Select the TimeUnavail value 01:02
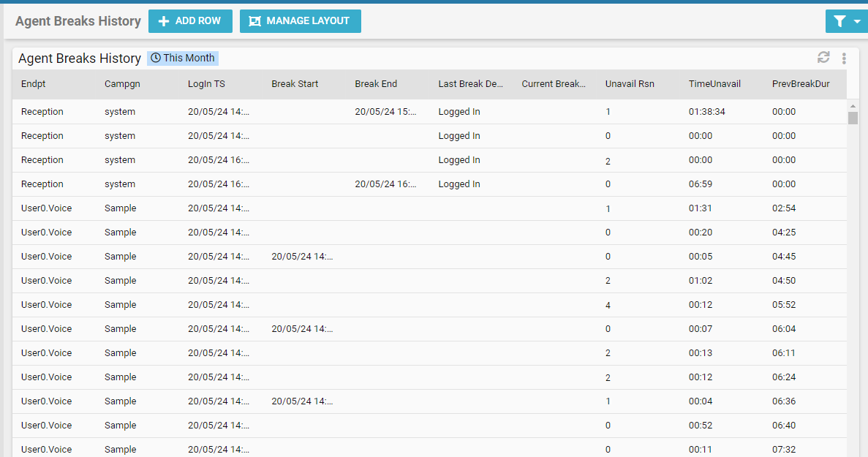This screenshot has width=868, height=457. (701, 281)
